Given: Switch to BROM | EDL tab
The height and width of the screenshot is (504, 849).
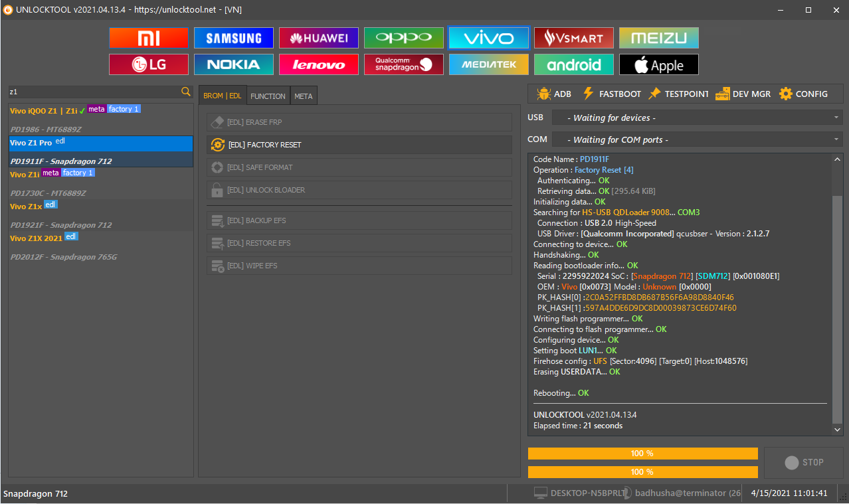Looking at the screenshot, I should click(x=223, y=96).
